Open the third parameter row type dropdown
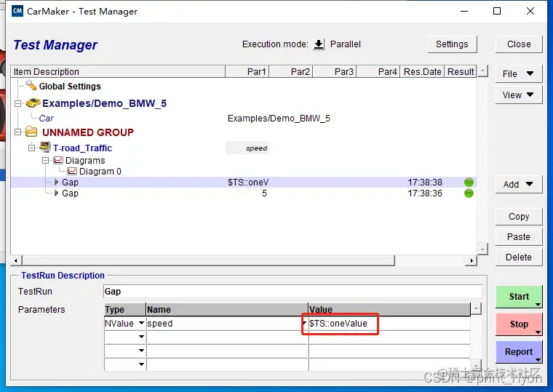The image size is (553, 392). tap(141, 351)
